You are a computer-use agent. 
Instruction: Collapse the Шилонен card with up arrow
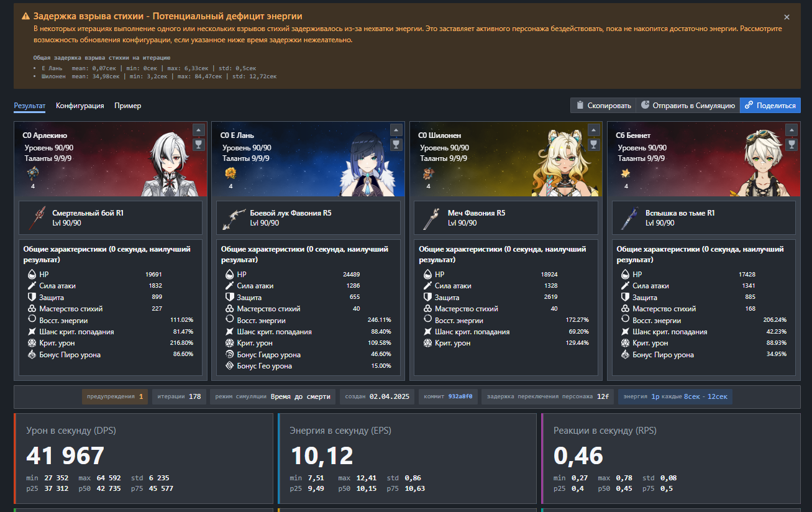click(593, 130)
